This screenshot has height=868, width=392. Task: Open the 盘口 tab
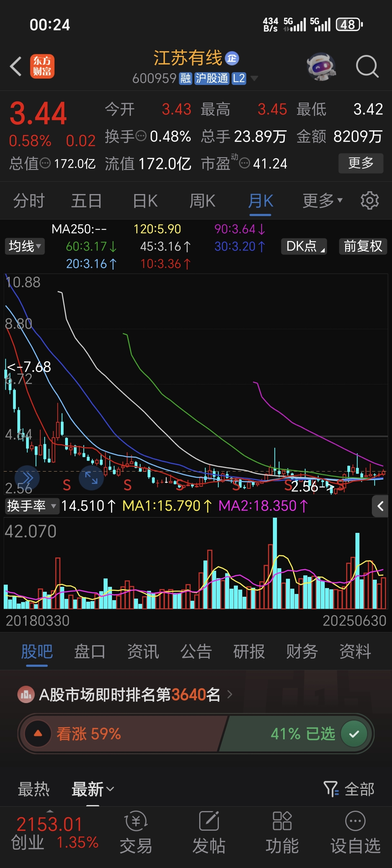pos(90,651)
